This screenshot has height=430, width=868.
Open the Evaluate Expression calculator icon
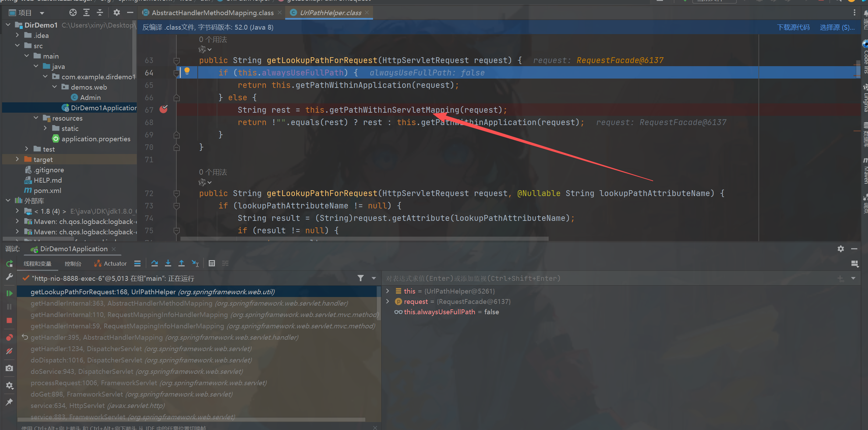(x=212, y=263)
